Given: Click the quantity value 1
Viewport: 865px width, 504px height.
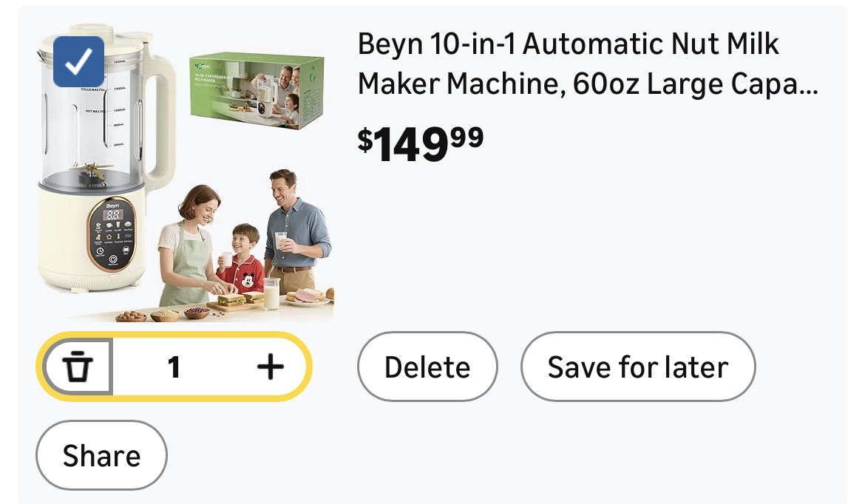Looking at the screenshot, I should coord(174,367).
